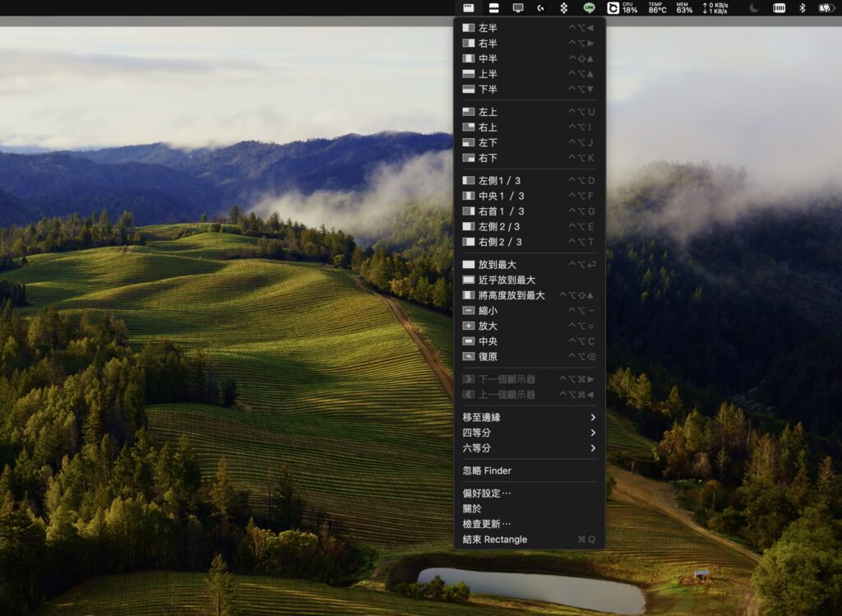Screen dimensions: 842x616
Task: Expand the 四等分 submenu arrow
Action: 593,433
